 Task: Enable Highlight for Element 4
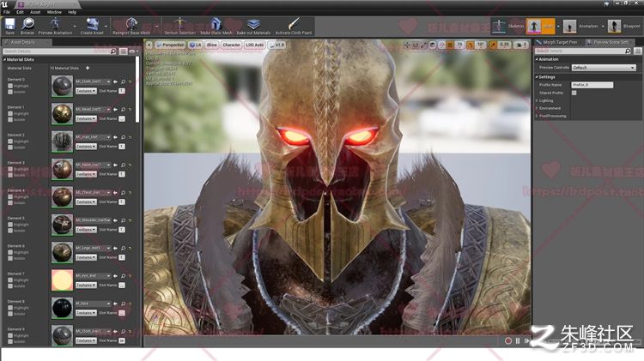pyautogui.click(x=10, y=197)
